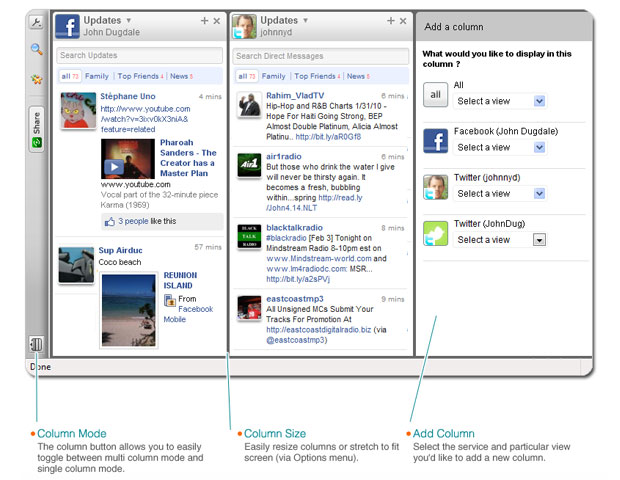Open www.Mindstream-world.com link

coord(319,259)
